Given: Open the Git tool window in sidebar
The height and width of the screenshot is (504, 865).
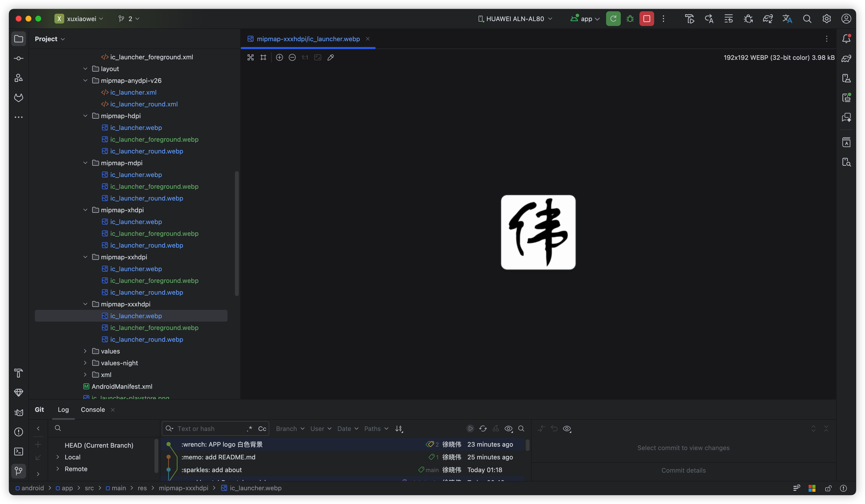Looking at the screenshot, I should (x=19, y=471).
